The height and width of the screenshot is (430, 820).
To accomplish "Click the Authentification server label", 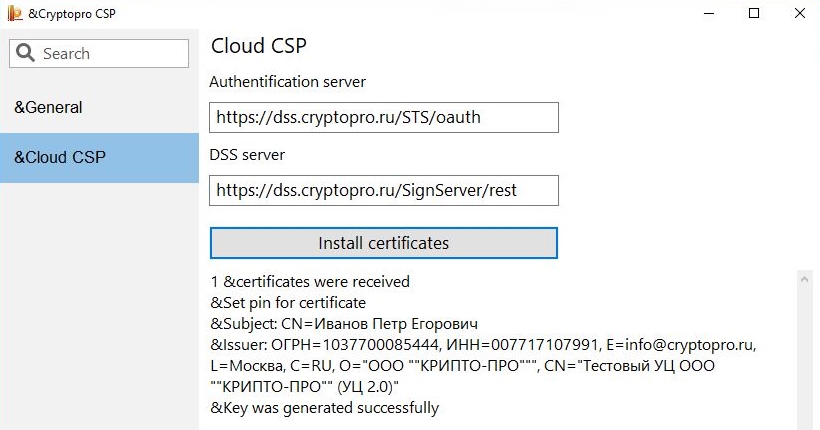I will click(x=288, y=82).
